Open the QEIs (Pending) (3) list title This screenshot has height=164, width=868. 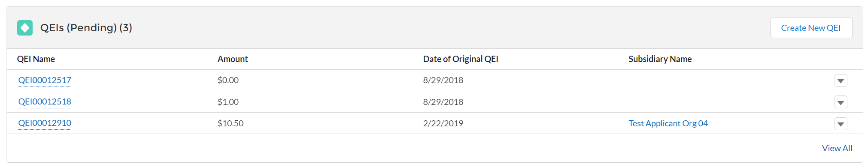(86, 28)
